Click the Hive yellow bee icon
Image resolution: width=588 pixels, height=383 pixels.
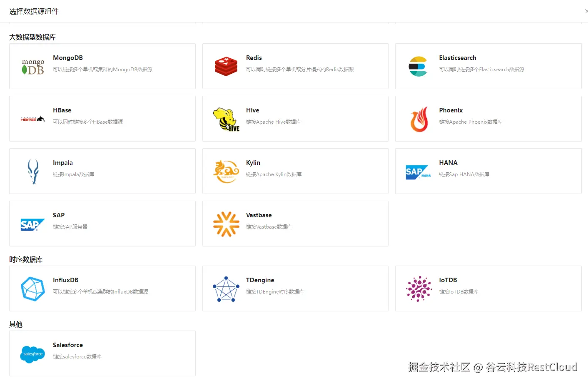(x=226, y=119)
